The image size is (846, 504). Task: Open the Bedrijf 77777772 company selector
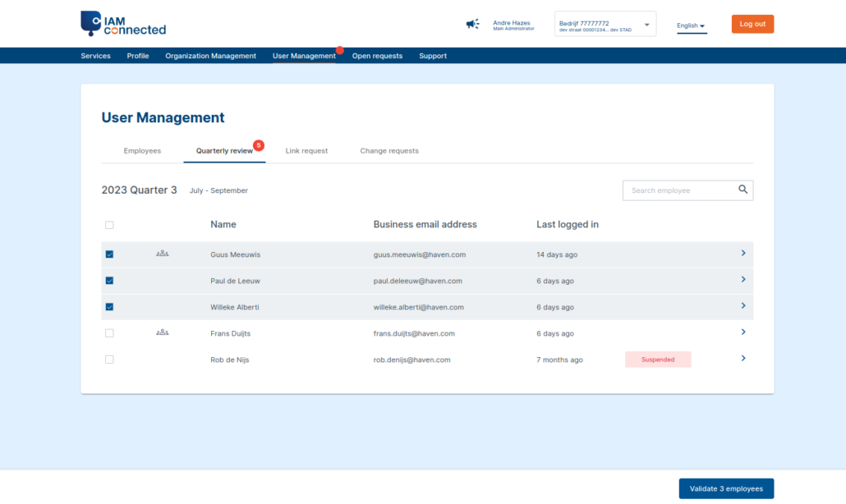tap(605, 24)
